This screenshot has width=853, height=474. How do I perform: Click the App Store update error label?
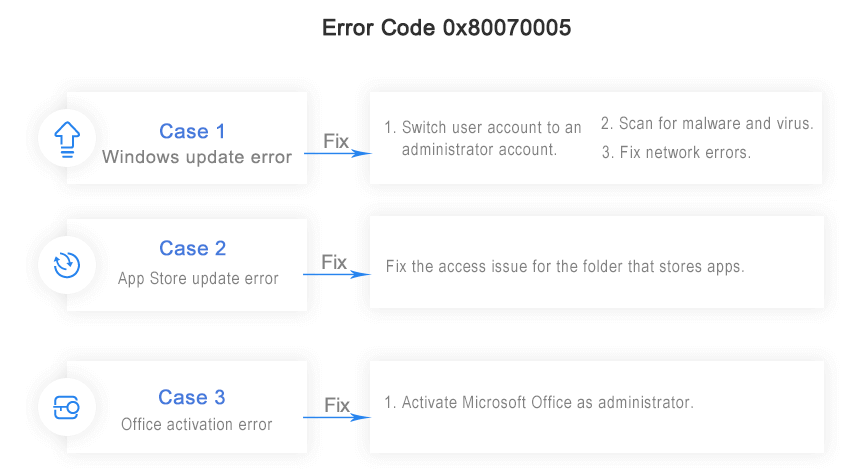pyautogui.click(x=197, y=278)
